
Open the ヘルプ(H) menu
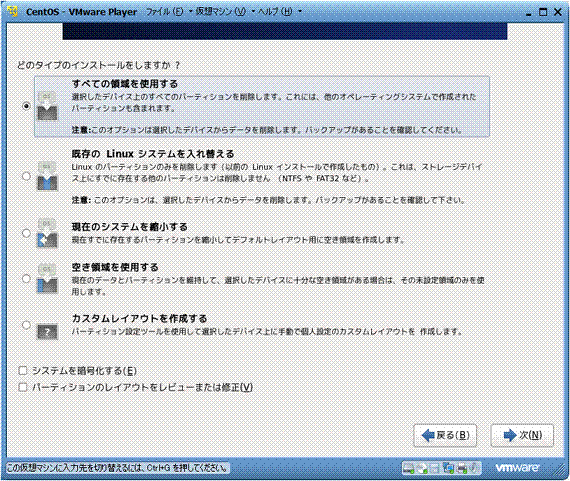[275, 12]
